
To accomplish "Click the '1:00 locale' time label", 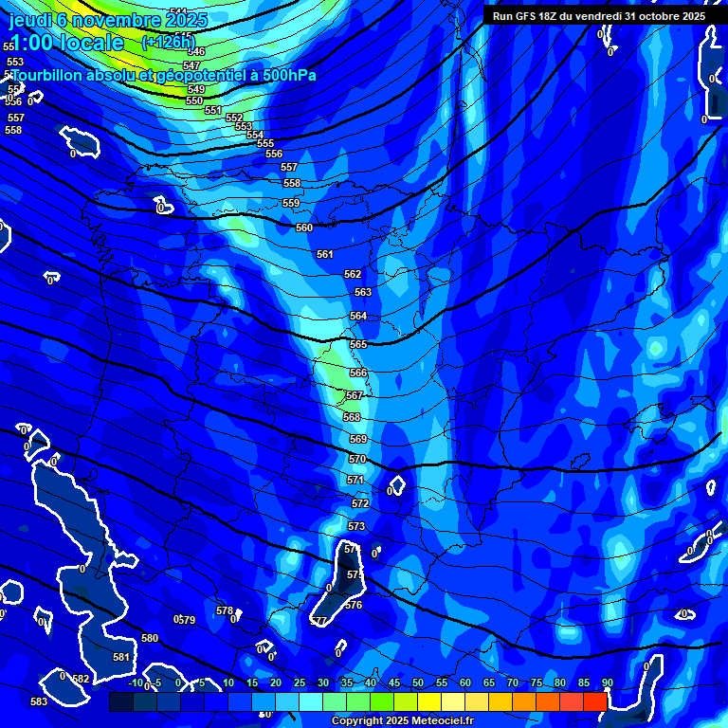I will (x=66, y=43).
